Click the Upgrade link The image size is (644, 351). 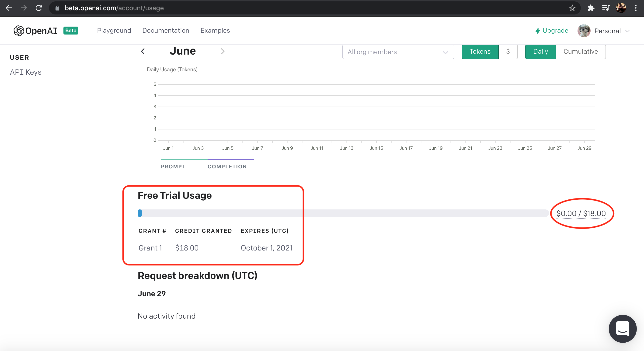552,31
